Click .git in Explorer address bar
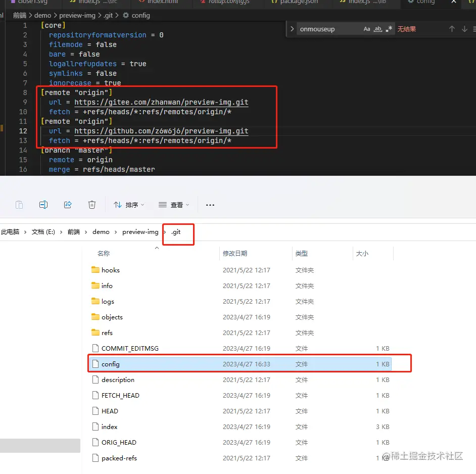Viewport: 476px width, 474px height. click(x=176, y=232)
